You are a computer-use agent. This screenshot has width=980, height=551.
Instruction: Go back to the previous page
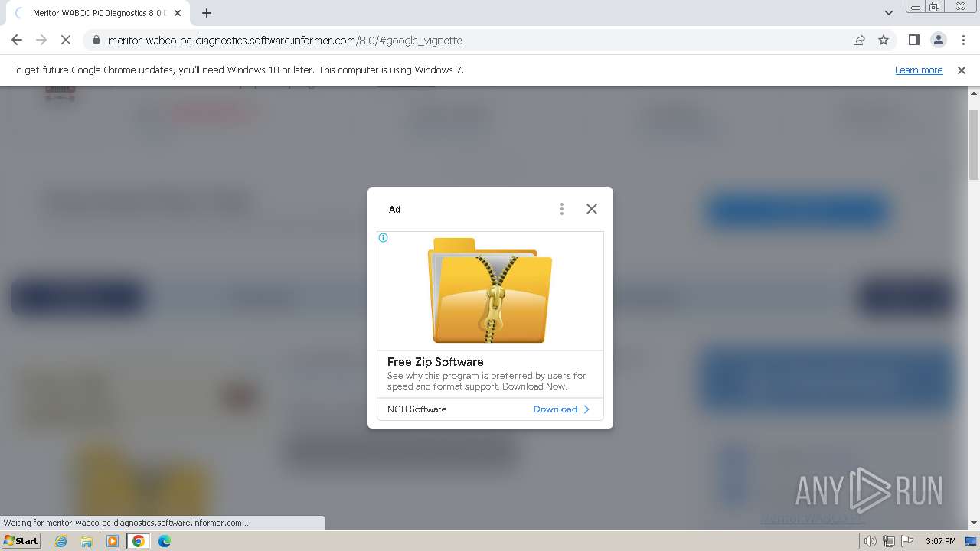pos(17,41)
